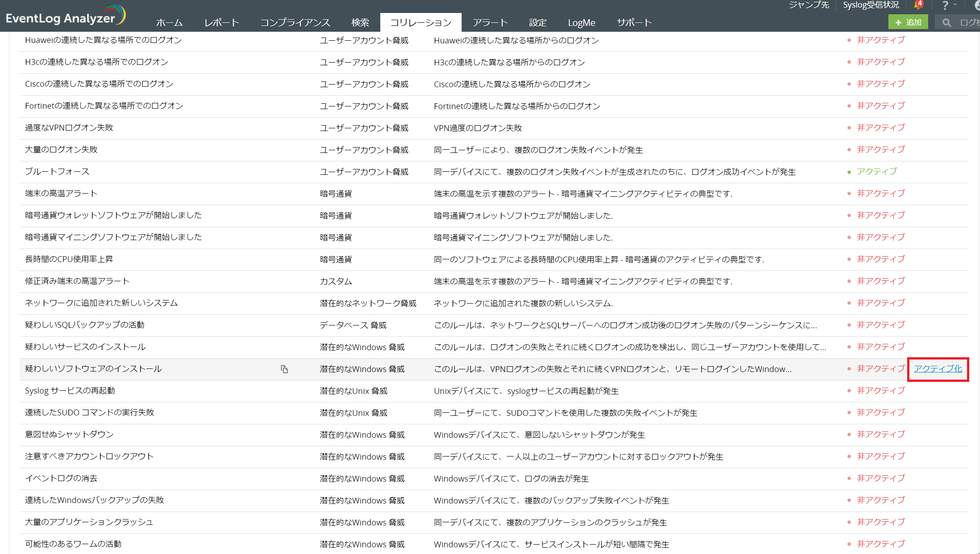Screen dimensions: 980x554
Task: Click 非アクティブ status for 大量のログオン失敗
Action: 880,150
